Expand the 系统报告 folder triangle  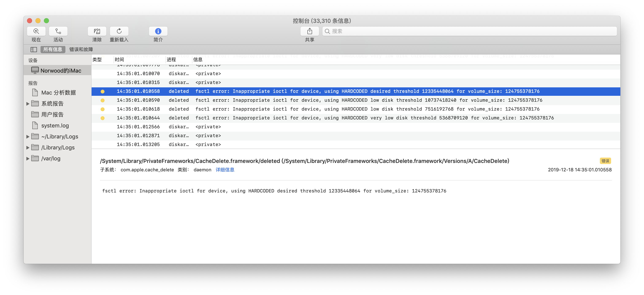(28, 103)
